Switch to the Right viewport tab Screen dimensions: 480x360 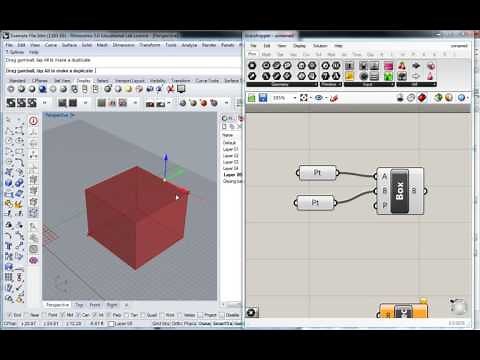(x=112, y=305)
